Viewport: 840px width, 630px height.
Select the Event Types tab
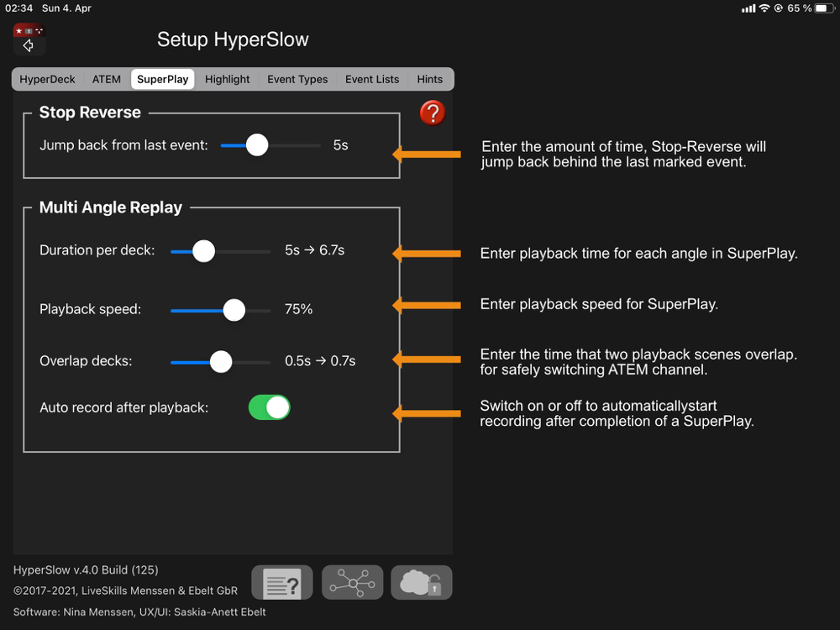(x=297, y=79)
